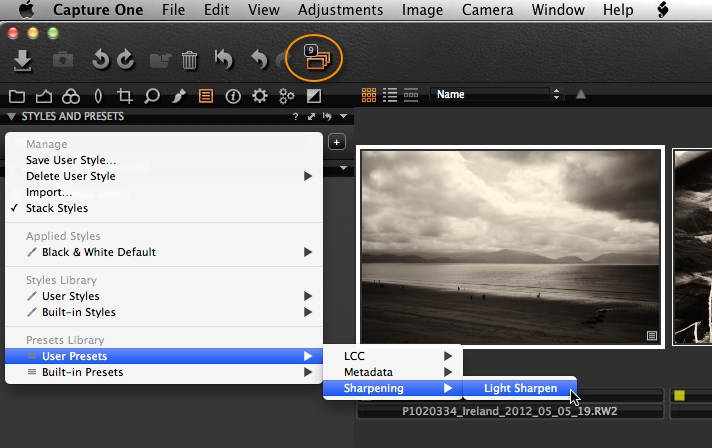Click the filename P1020334_Ireland_2012_05_05_19.RW2
712x448 pixels.
[509, 411]
